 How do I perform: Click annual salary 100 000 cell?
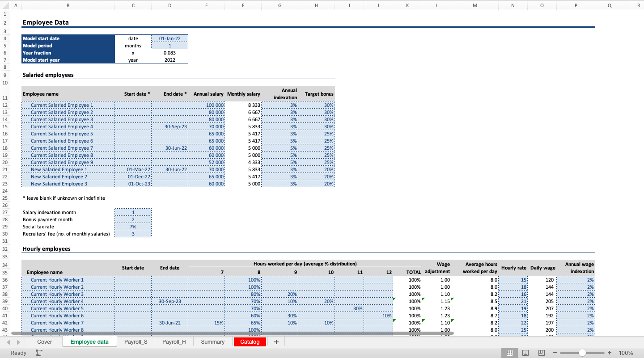click(x=206, y=105)
